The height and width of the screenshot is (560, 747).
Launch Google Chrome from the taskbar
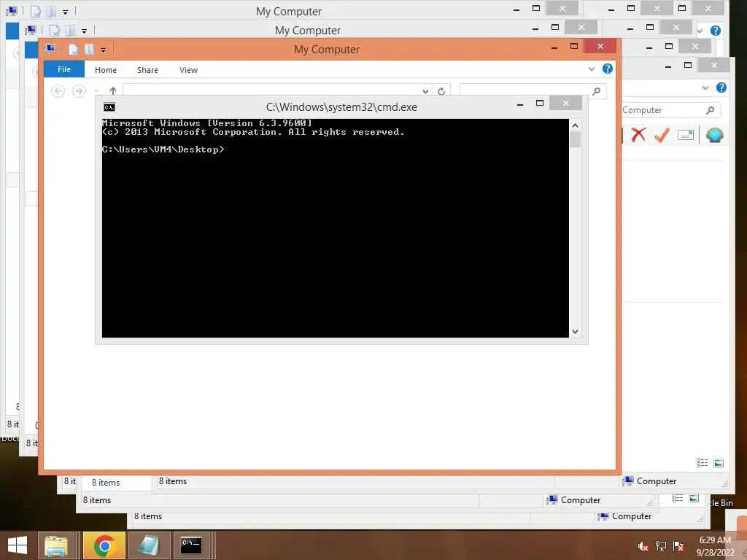pos(104,545)
